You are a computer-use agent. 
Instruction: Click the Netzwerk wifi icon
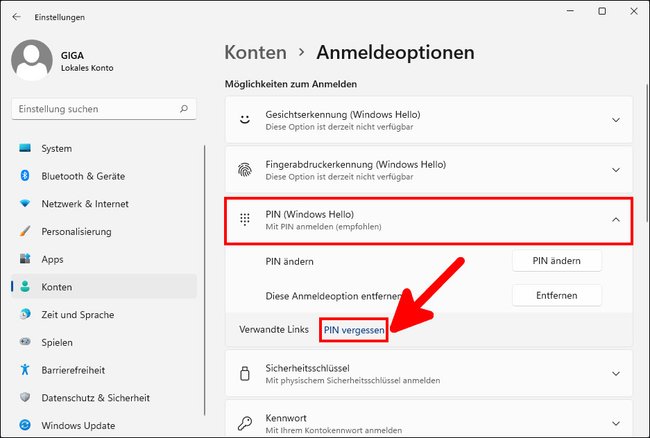pyautogui.click(x=25, y=203)
